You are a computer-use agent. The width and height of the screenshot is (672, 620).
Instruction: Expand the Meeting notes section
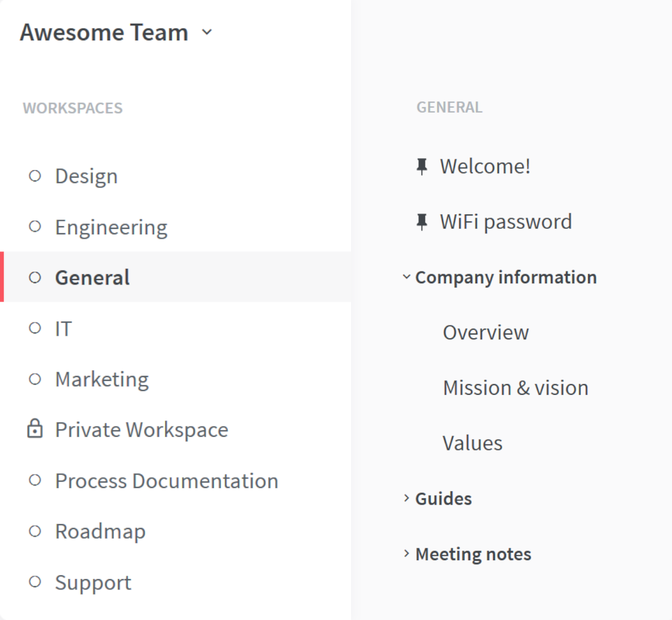click(x=407, y=554)
